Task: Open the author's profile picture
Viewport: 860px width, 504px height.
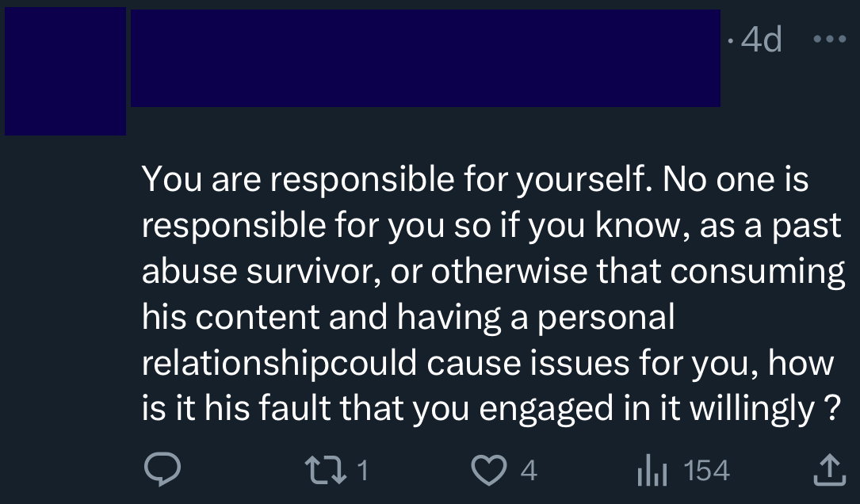Action: (65, 71)
